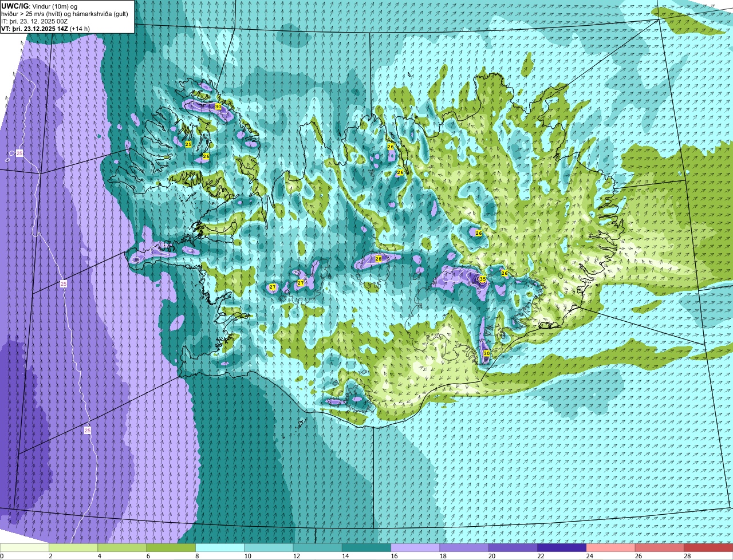The width and height of the screenshot is (733, 560).
Task: Click the 26–28 m/s salmon legend swatch
Action: [660, 548]
